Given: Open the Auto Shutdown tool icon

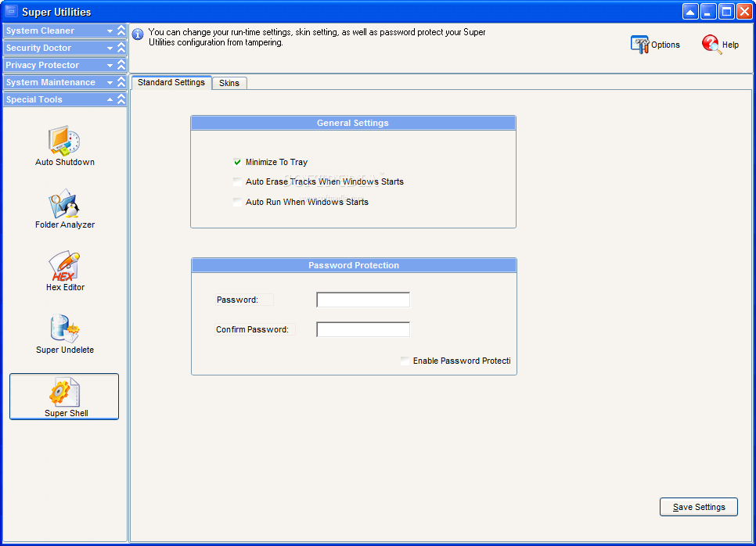Looking at the screenshot, I should [x=64, y=141].
